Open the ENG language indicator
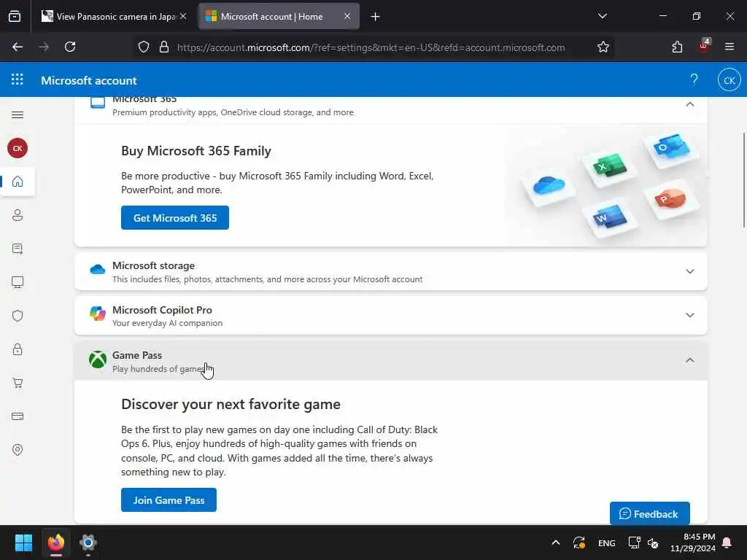 coord(606,542)
